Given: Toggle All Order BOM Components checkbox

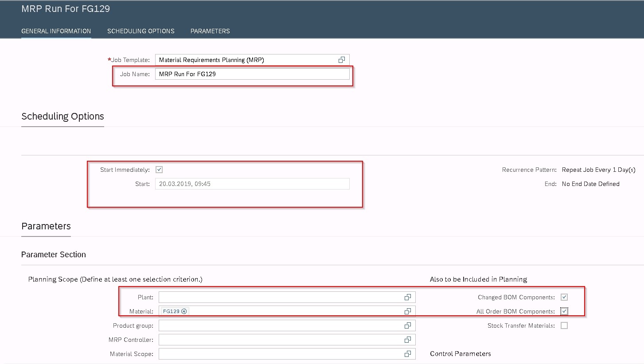Looking at the screenshot, I should tap(564, 311).
